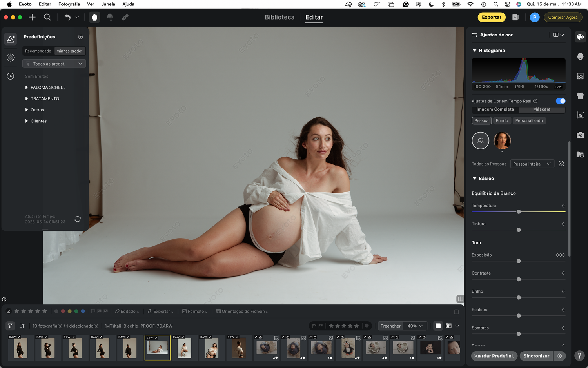Screen dimensions: 588x368
Task: Click the mask edit pencil beside Pessoa inteira
Action: (x=561, y=164)
